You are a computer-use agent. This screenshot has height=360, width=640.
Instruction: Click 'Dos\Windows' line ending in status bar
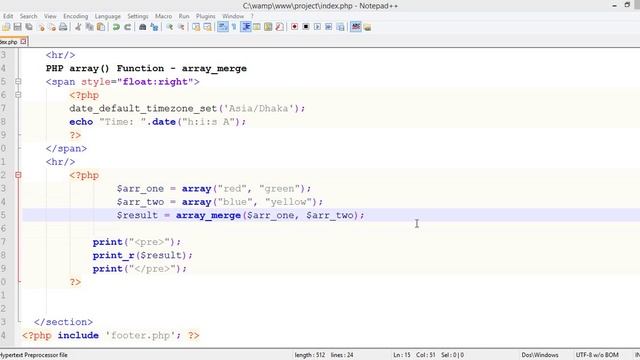540,355
